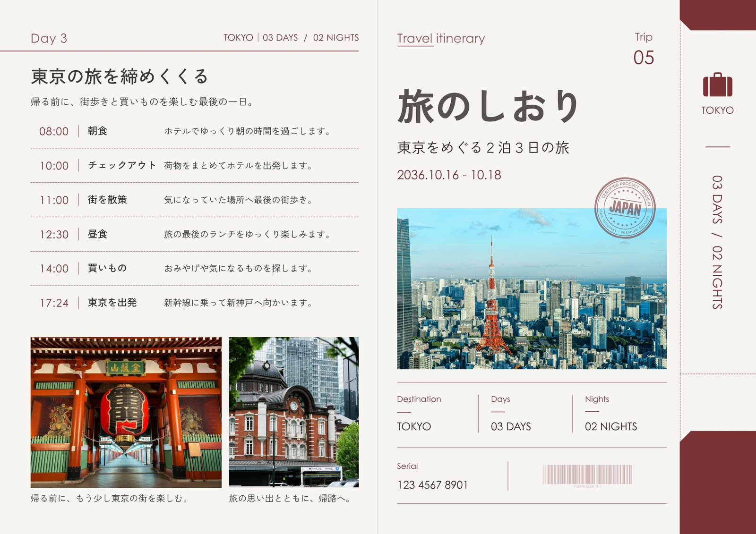Select the 17:24 東京を出発 row

click(195, 303)
